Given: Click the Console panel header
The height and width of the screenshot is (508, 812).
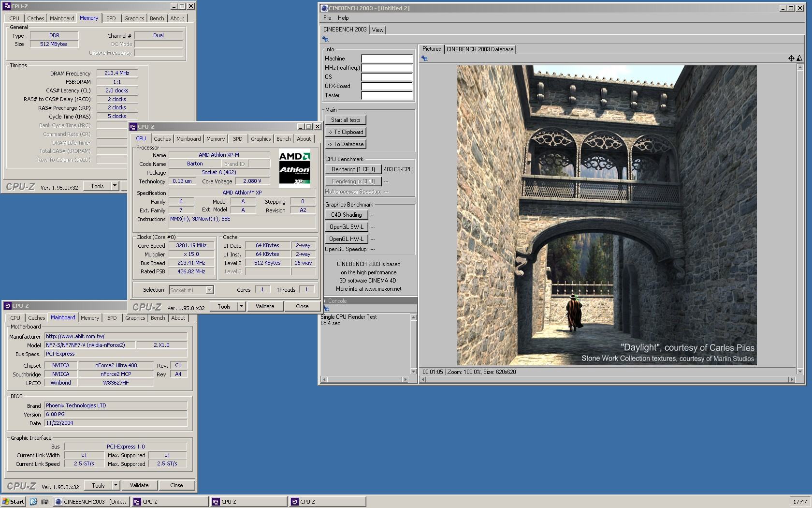Looking at the screenshot, I should 369,301.
